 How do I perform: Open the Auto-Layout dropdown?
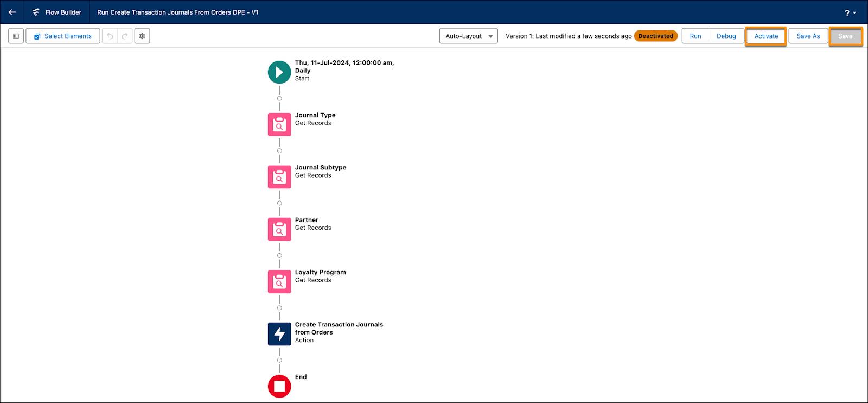[469, 36]
